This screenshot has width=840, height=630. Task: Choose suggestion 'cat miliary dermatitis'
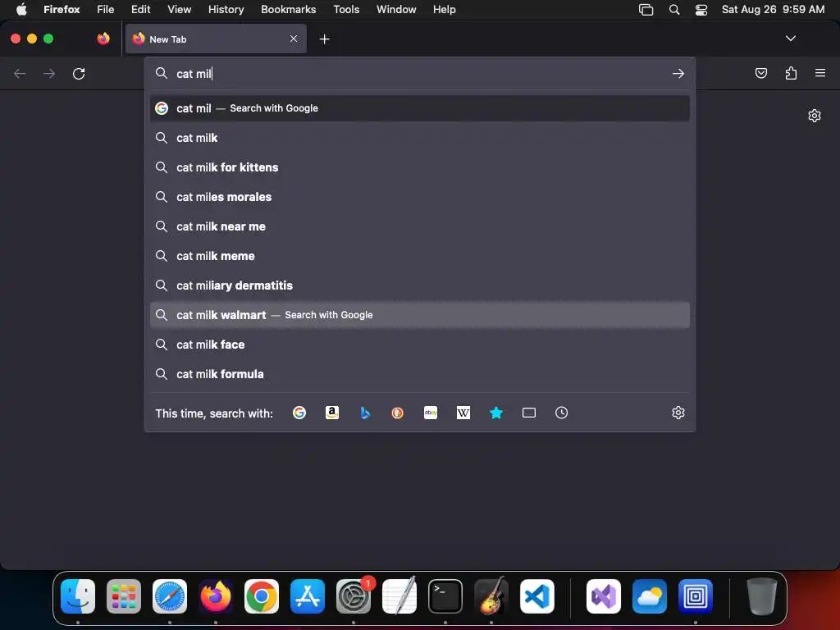point(420,285)
